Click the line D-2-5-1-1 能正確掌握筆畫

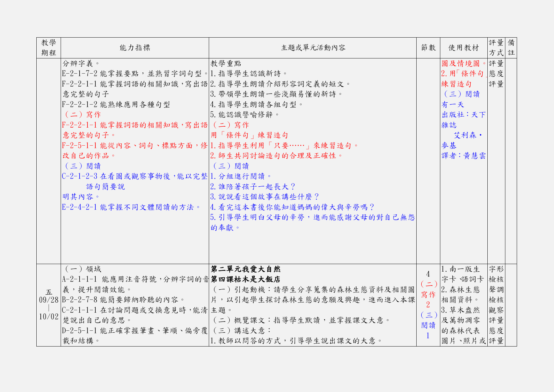135,331
